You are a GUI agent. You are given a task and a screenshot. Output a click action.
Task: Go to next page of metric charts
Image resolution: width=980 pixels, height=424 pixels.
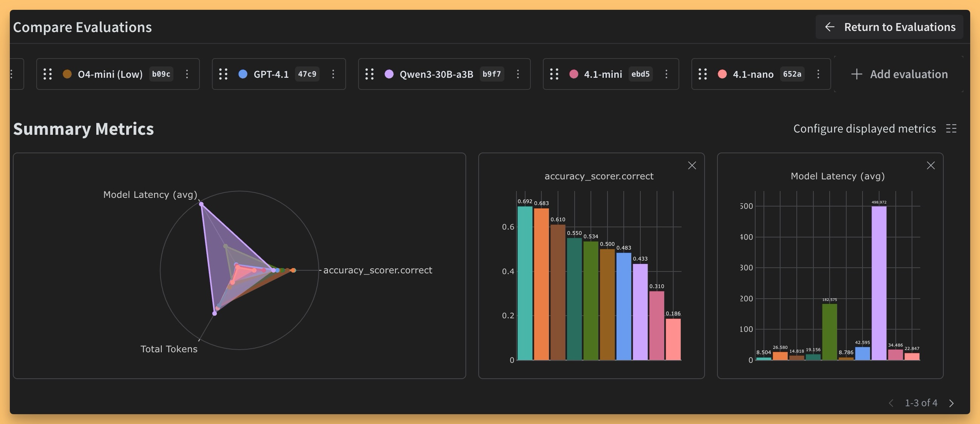click(x=951, y=403)
